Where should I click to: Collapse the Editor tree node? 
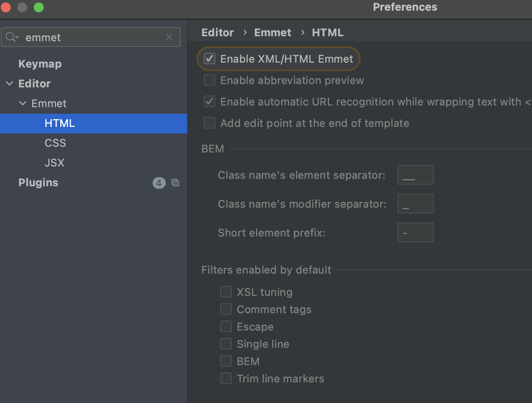(x=9, y=84)
